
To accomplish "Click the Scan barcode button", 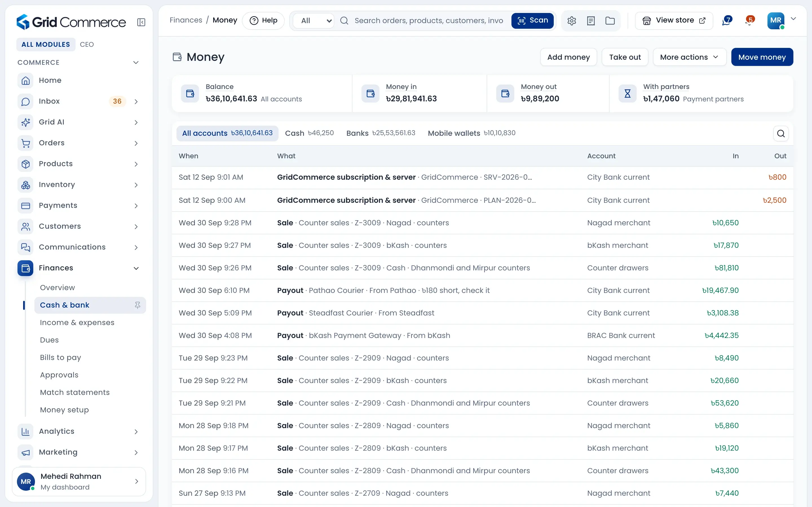I will (533, 21).
